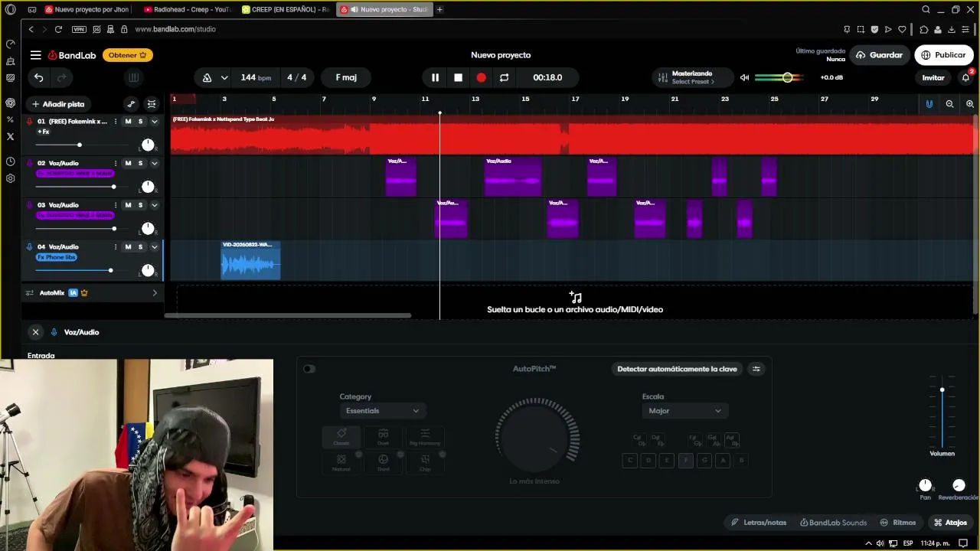Stop playback with the square button
This screenshot has height=551, width=980.
point(458,77)
